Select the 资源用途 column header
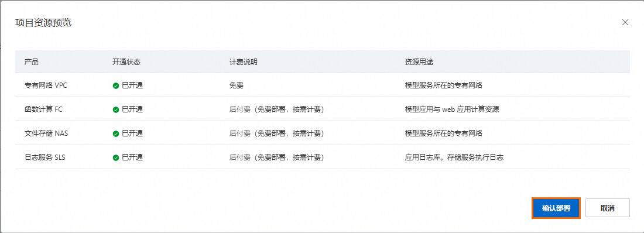Screen dimensions: 644x233 point(419,62)
